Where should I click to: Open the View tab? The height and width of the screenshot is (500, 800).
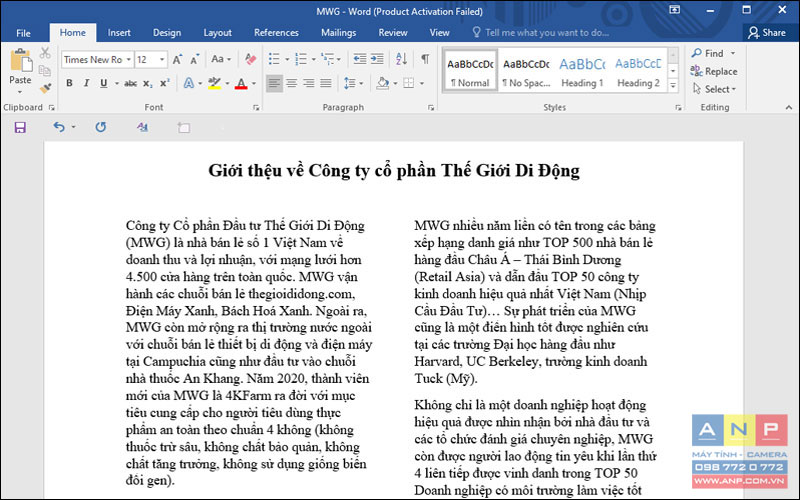439,33
